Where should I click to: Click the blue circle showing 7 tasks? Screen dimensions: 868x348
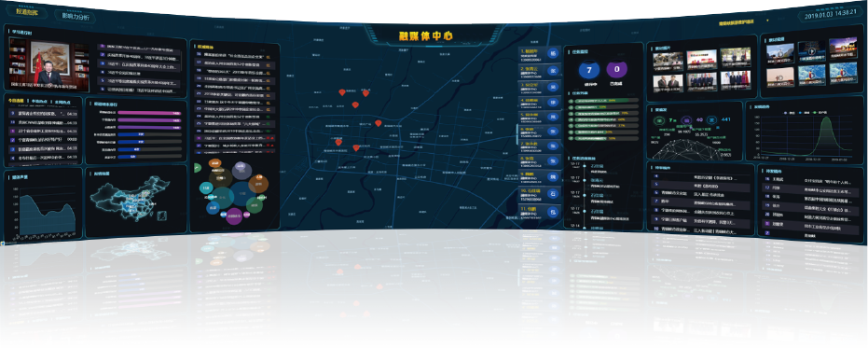coord(589,70)
